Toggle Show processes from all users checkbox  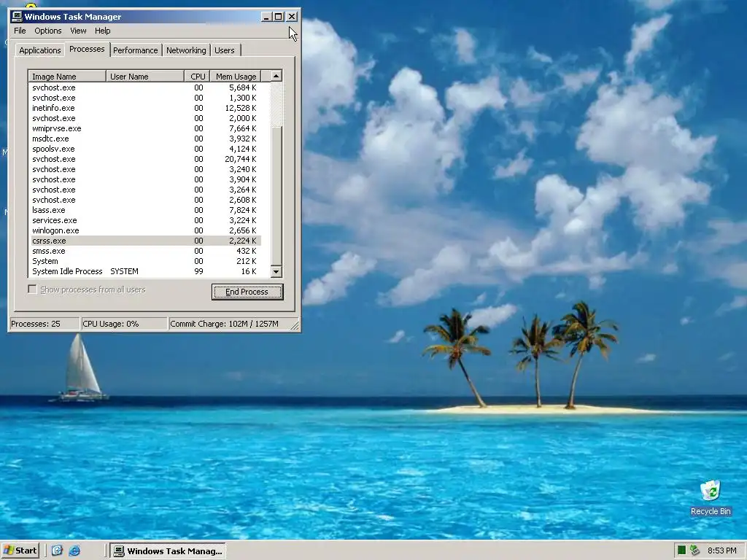[32, 289]
